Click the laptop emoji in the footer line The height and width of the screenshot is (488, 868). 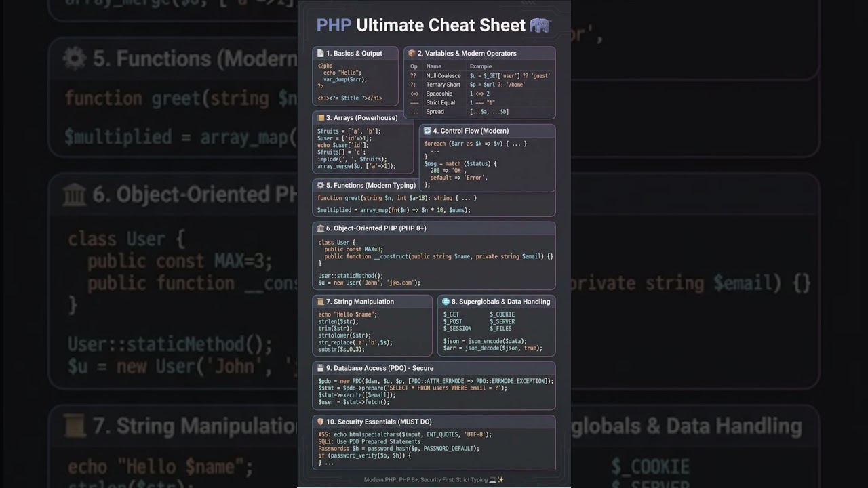click(492, 480)
